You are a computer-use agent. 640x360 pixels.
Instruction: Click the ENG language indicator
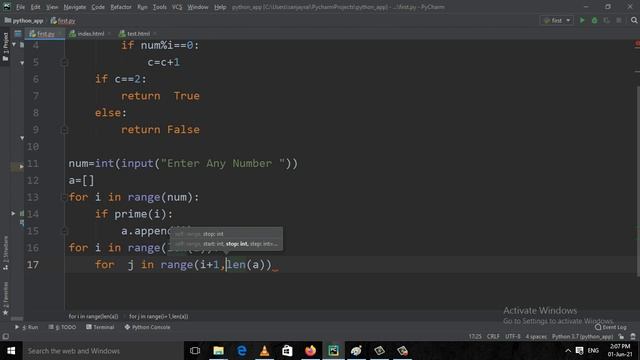pyautogui.click(x=593, y=351)
